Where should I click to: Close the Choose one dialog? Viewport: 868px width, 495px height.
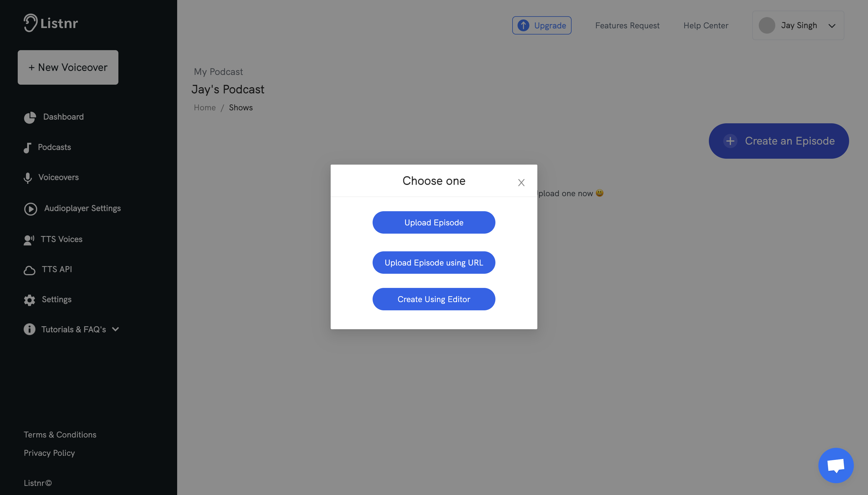(521, 182)
